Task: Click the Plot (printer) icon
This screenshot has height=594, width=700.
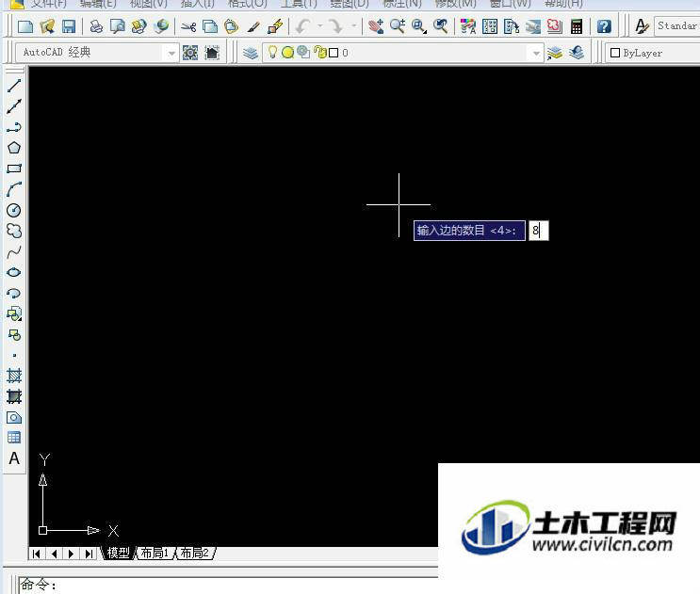Action: click(x=96, y=26)
